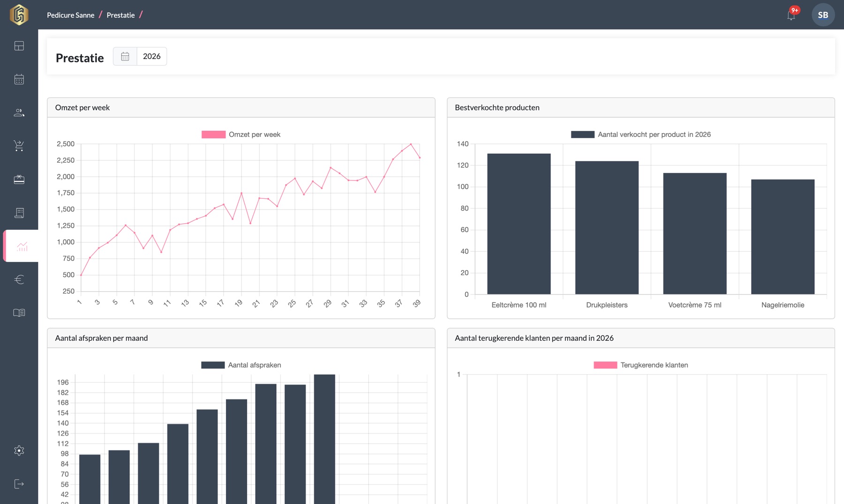Open the dashboard layout icon in sidebar
This screenshot has width=844, height=504.
[19, 45]
